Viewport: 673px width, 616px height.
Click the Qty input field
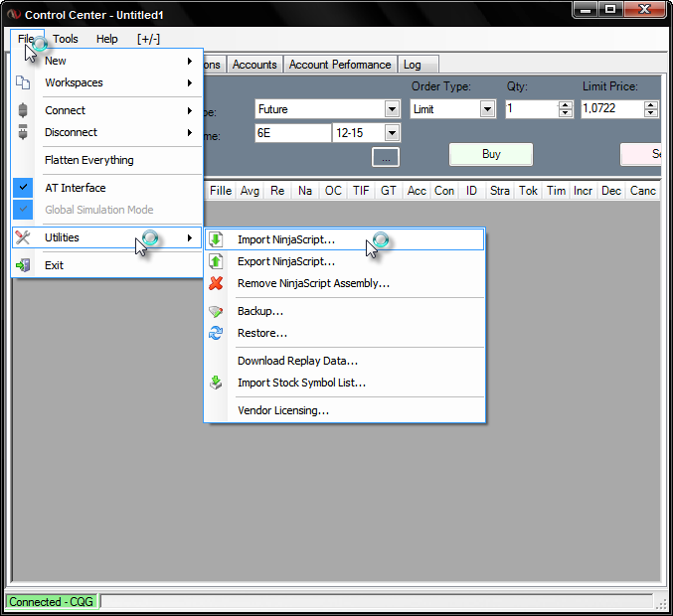(532, 109)
